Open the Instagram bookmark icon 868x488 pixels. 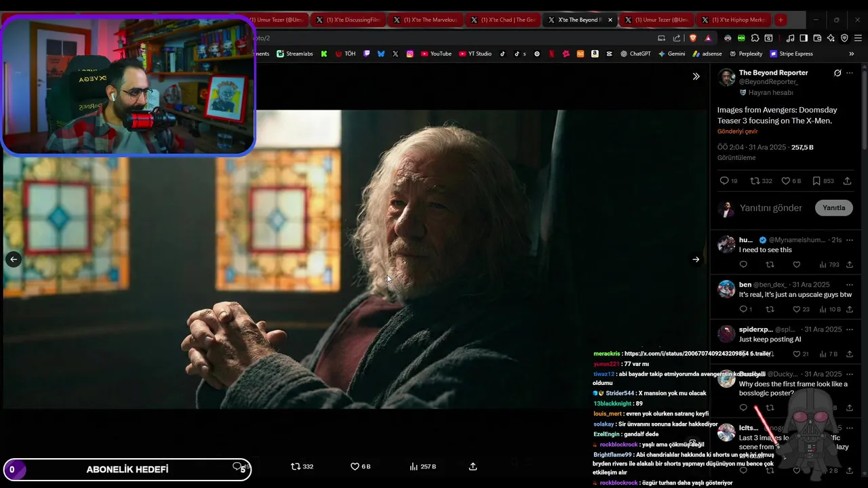410,54
